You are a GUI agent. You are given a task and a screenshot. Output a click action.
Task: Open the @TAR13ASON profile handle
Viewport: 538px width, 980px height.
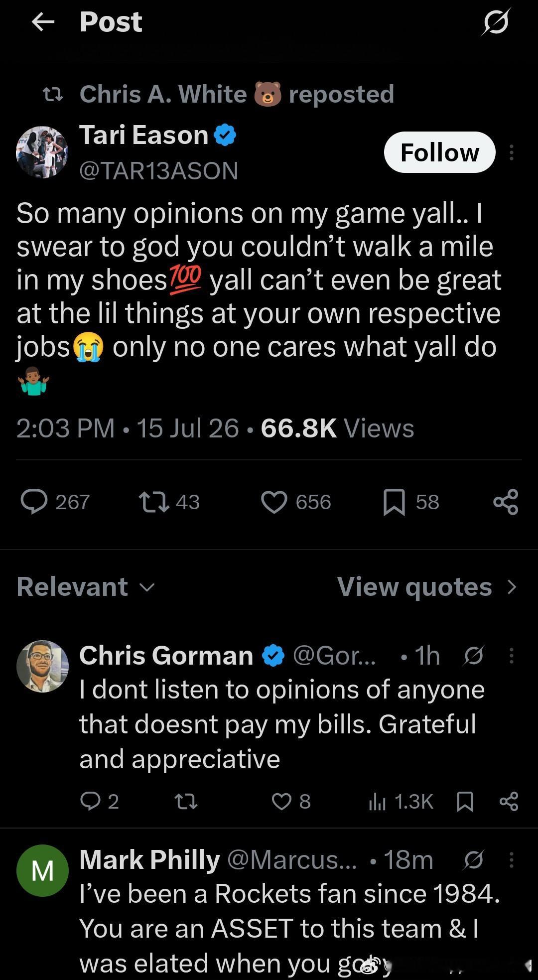tap(158, 171)
